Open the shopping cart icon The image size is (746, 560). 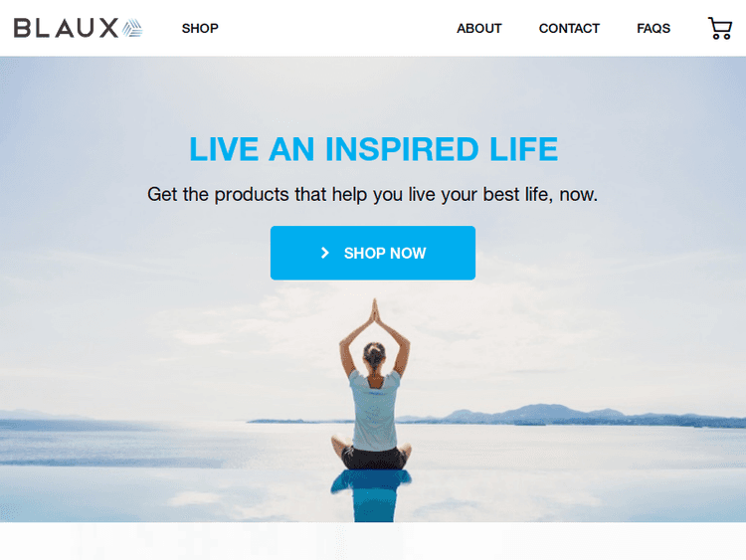coord(720,29)
